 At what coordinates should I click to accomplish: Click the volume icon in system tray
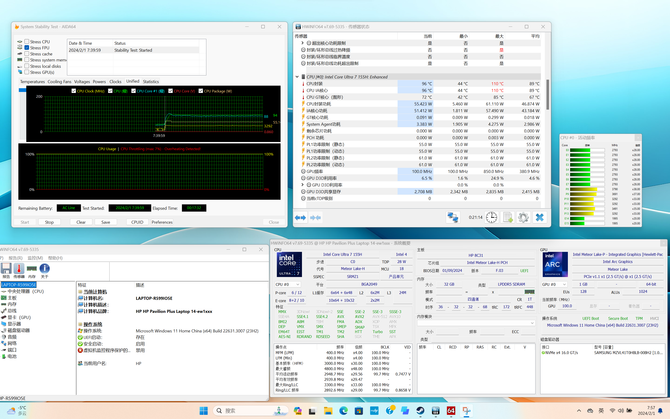coord(621,411)
